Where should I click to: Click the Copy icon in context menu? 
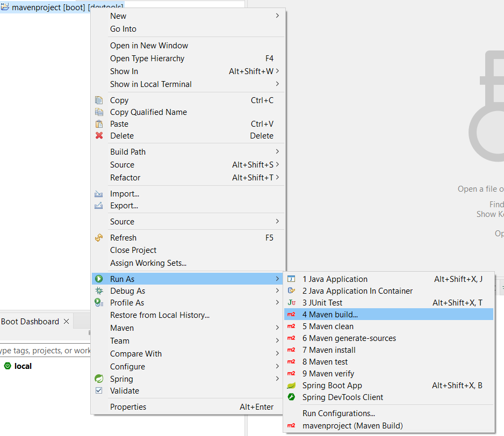[x=99, y=100]
